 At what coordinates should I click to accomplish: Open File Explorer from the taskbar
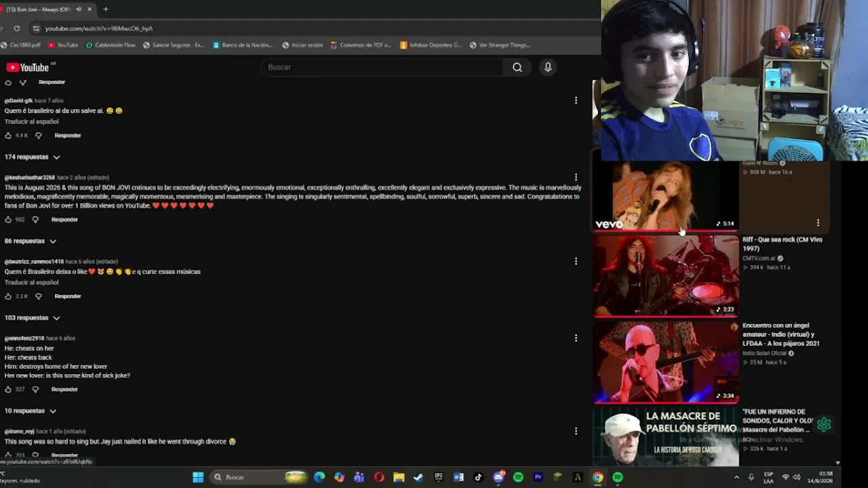tap(399, 477)
